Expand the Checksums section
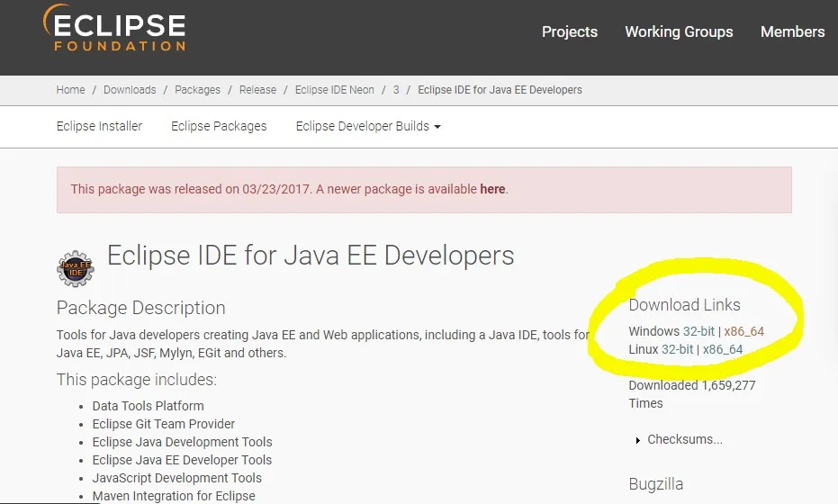The width and height of the screenshot is (838, 504). click(x=680, y=439)
